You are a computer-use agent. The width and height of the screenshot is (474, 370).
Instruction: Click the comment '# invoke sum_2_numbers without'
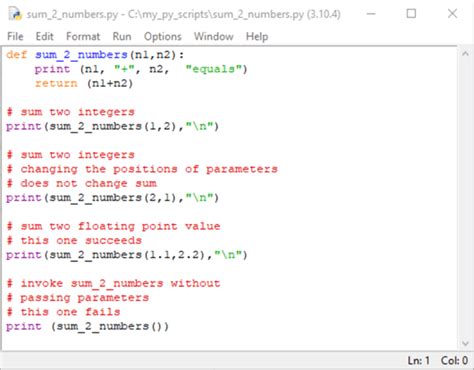pyautogui.click(x=113, y=283)
